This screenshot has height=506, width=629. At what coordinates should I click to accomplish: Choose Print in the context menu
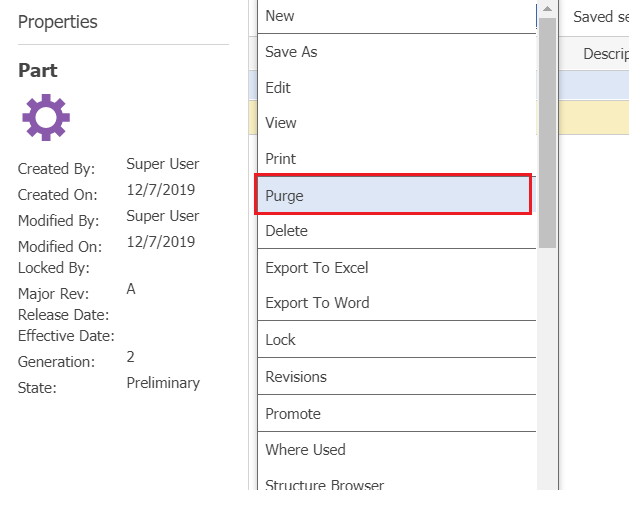point(281,159)
